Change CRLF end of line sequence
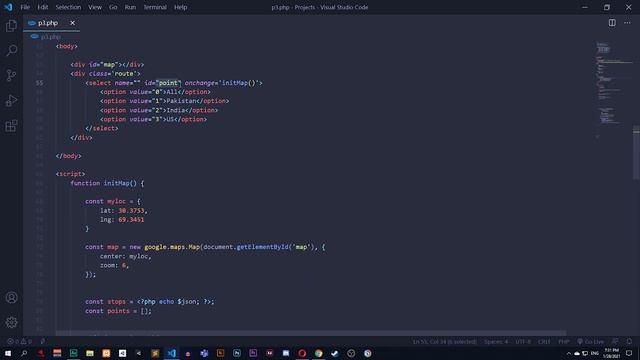640x360 pixels. coord(544,341)
